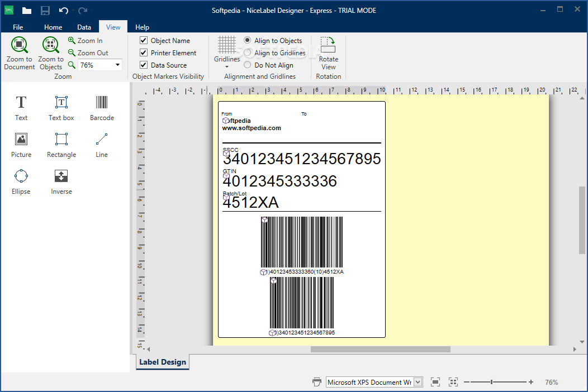Select the Ellipse tool
The image size is (588, 392).
point(21,181)
